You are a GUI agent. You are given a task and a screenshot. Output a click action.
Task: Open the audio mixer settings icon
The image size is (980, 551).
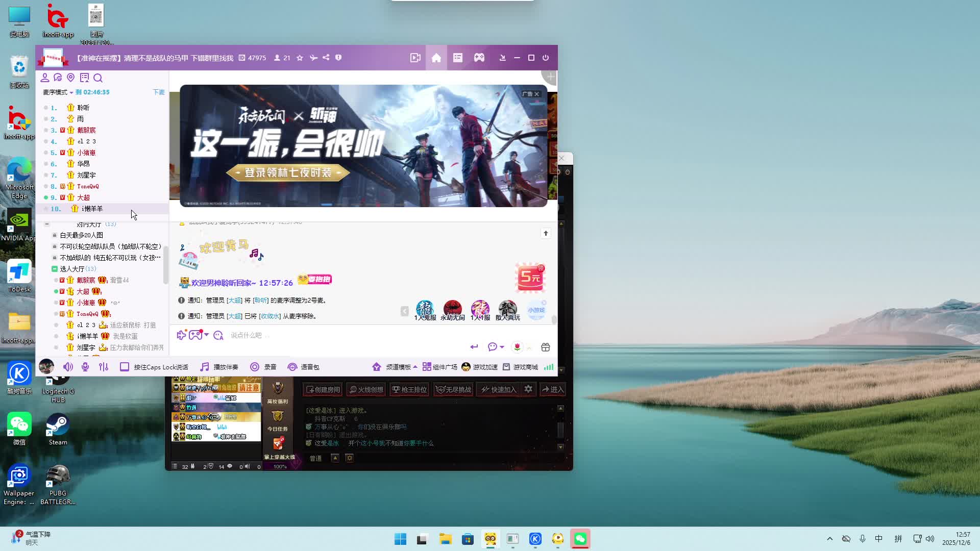104,367
